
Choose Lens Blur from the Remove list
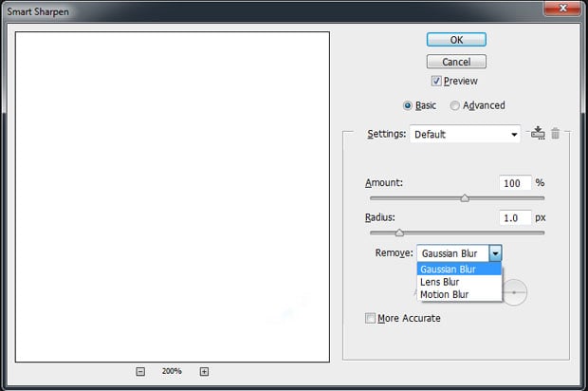click(x=459, y=282)
